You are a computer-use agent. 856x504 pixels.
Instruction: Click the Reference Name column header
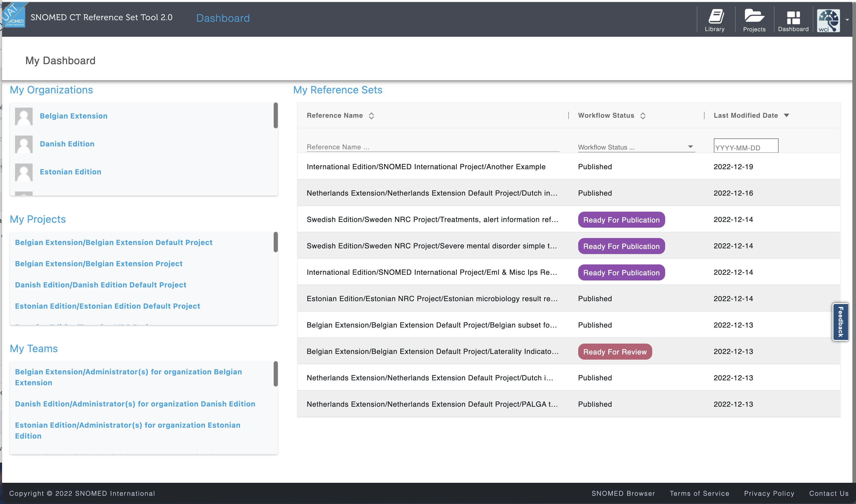pos(334,115)
